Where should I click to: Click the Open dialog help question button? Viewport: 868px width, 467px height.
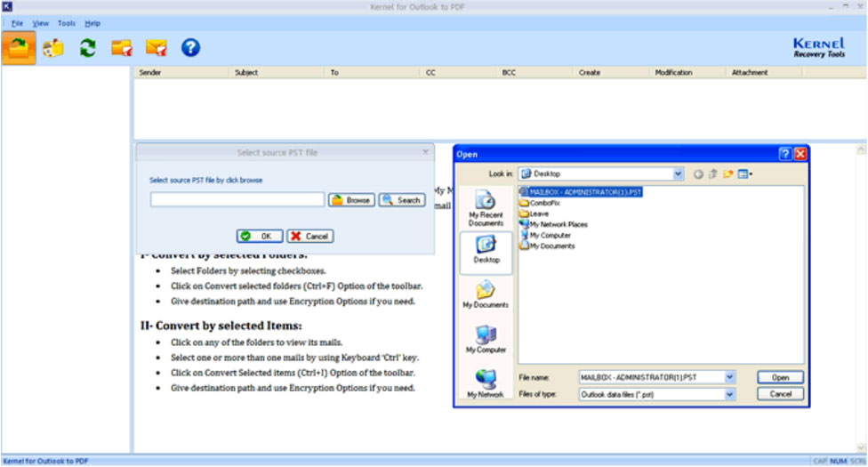pos(785,154)
